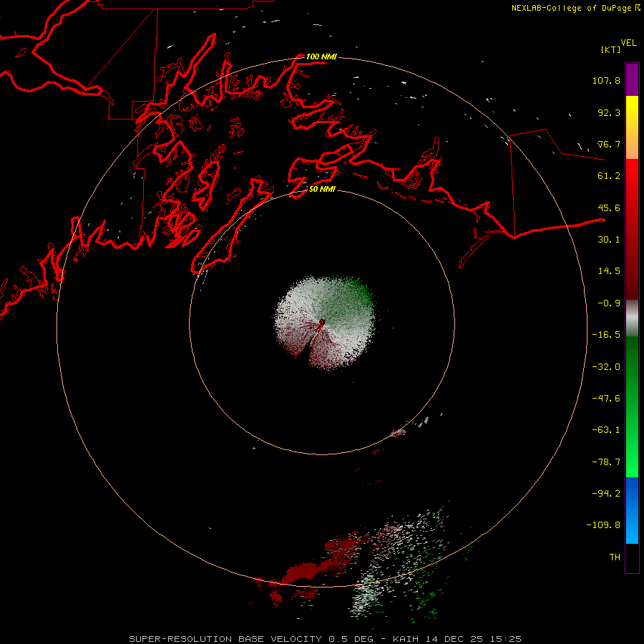Click the 30.1 velocity scale value
Viewport: 644px width, 644px height.
click(x=609, y=240)
